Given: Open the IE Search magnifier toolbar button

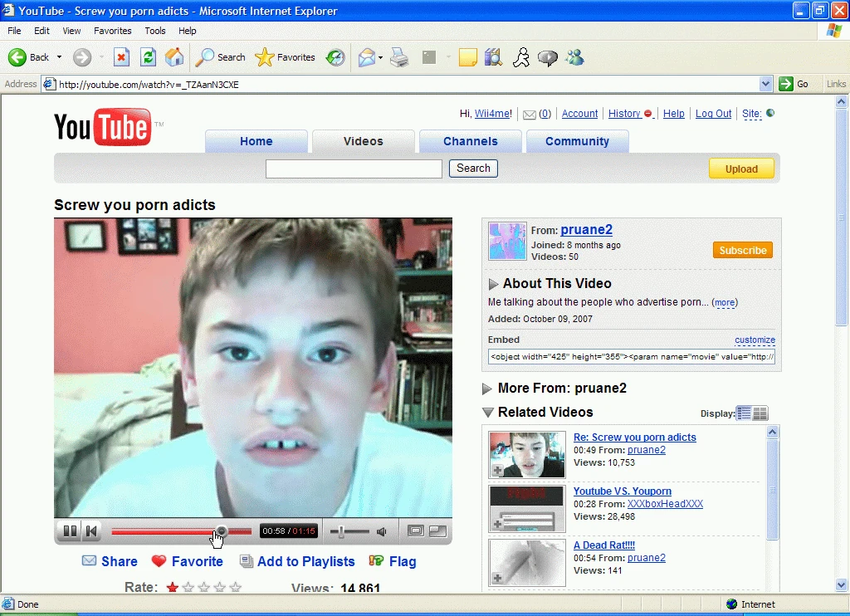Looking at the screenshot, I should tap(220, 57).
